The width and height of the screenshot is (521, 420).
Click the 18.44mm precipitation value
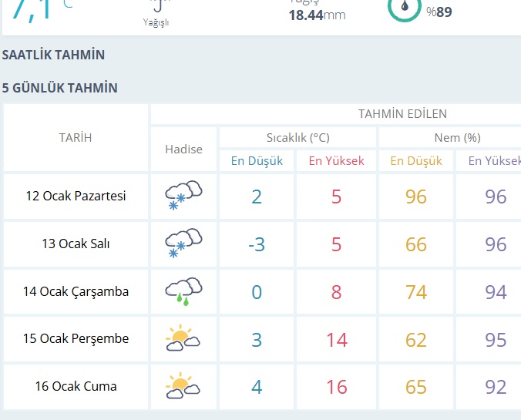coord(317,15)
